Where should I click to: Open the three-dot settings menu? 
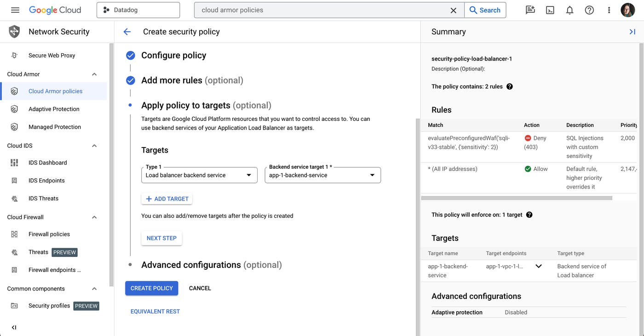(x=609, y=10)
